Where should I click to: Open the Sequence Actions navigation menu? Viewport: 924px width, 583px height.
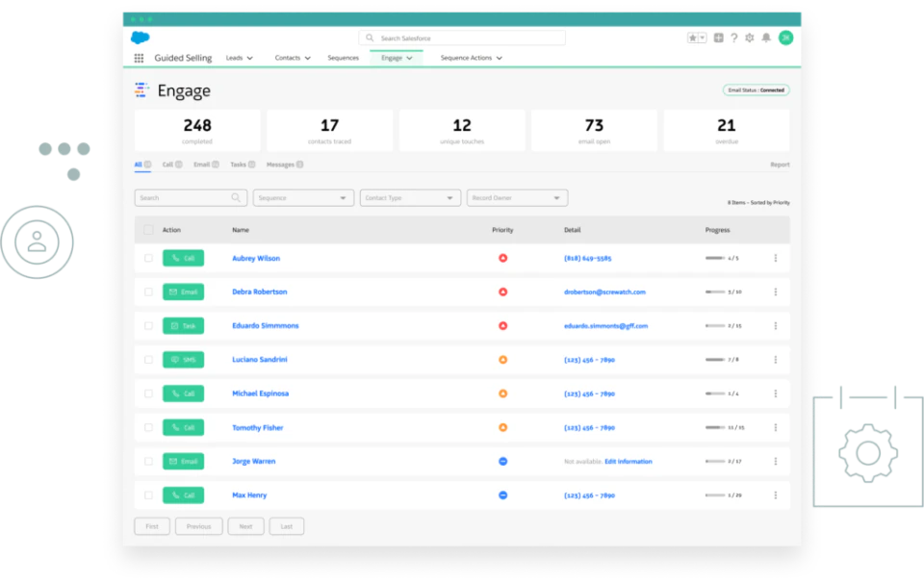[x=471, y=58]
